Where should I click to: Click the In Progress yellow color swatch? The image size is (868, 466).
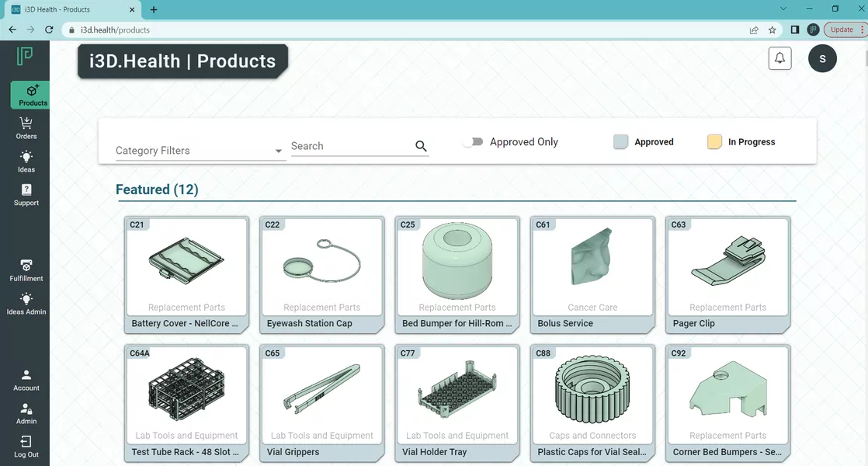(714, 141)
